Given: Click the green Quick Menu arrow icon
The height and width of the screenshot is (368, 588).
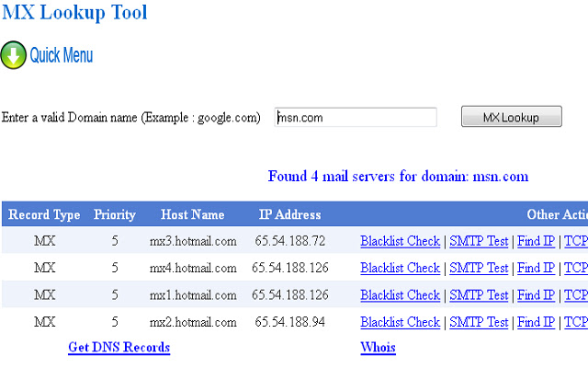Looking at the screenshot, I should (x=14, y=55).
